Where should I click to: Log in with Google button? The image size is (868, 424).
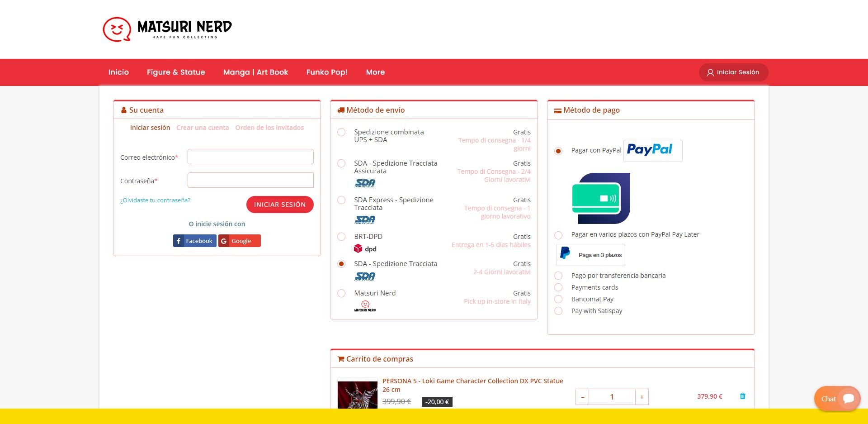point(240,241)
